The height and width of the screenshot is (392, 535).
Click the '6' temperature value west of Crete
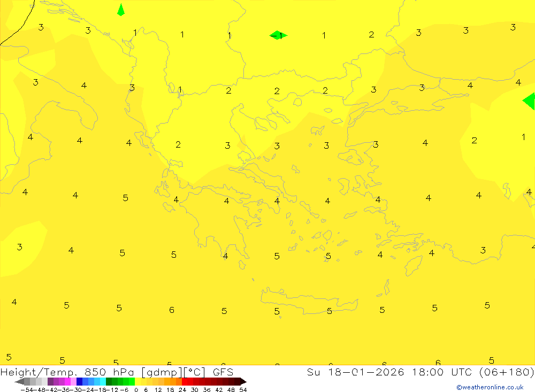tap(172, 310)
